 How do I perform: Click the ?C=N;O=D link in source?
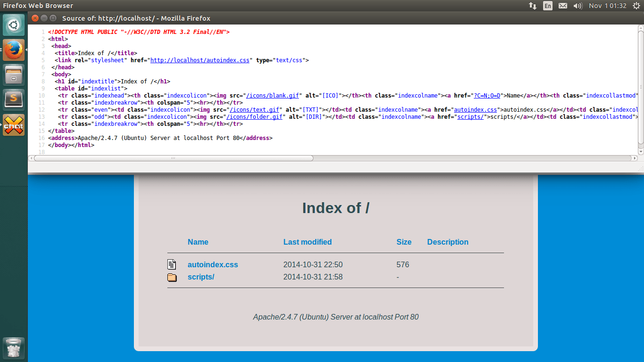point(487,96)
